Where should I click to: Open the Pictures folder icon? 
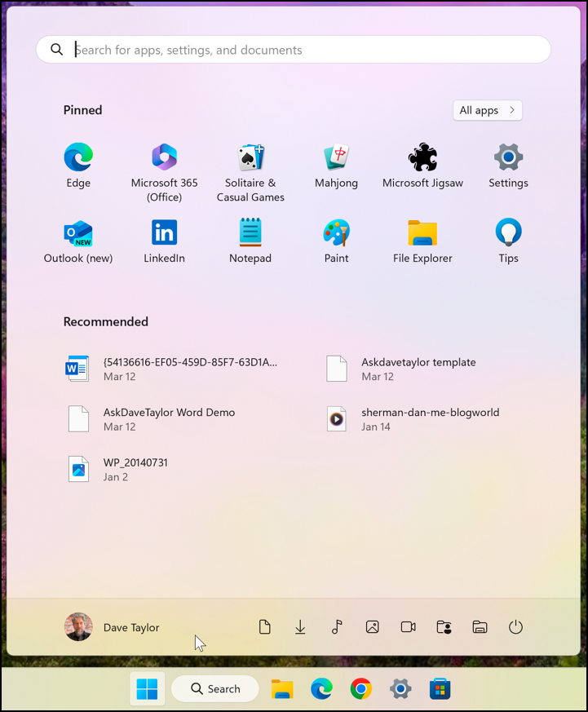point(373,627)
